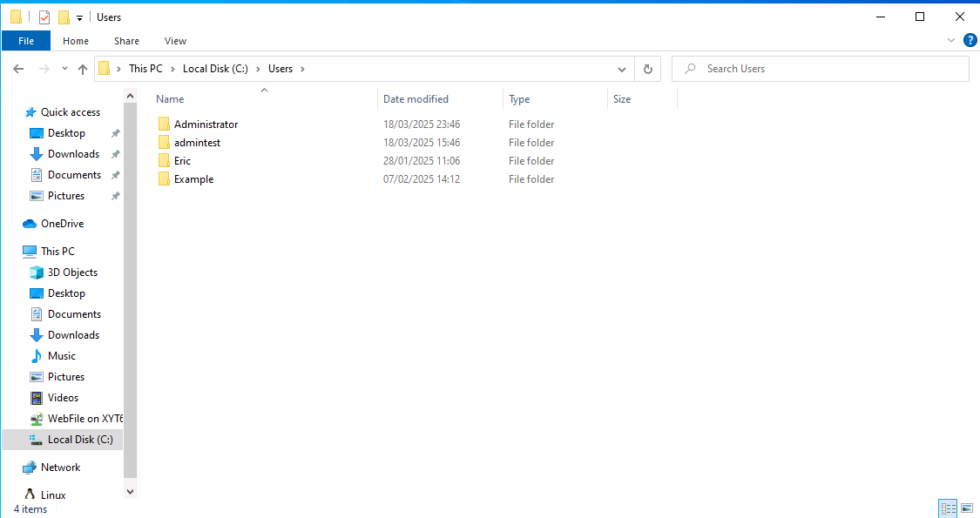Viewport: 980px width, 518px height.
Task: Click the Up one level arrow
Action: coord(83,69)
